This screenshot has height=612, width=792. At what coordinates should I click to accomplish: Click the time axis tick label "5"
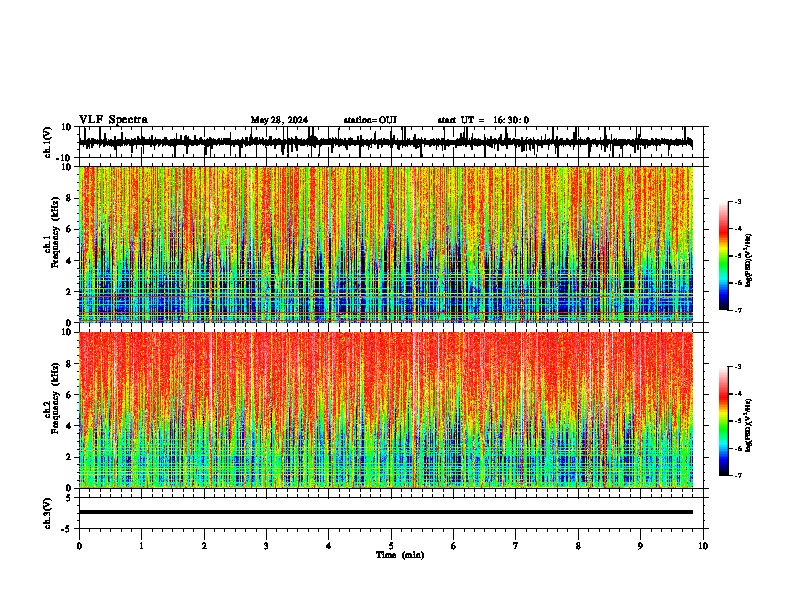tap(391, 546)
